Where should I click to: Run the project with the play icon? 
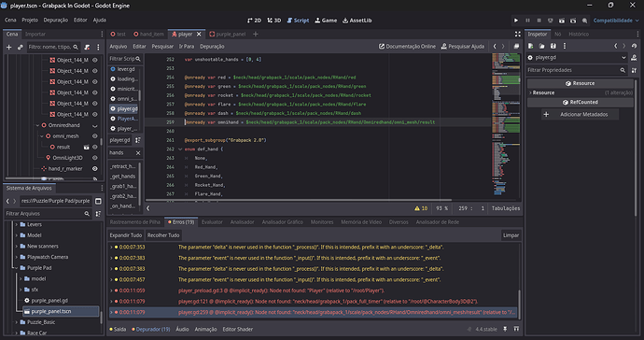[516, 21]
